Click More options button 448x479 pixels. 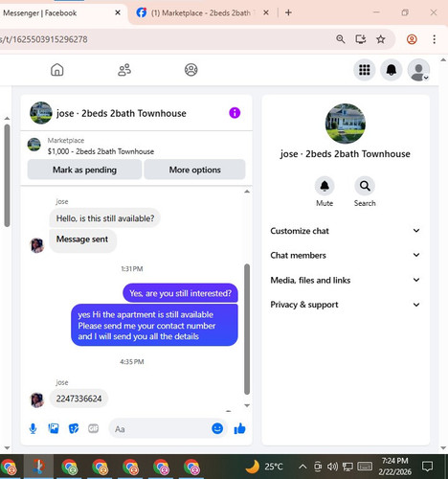point(194,170)
